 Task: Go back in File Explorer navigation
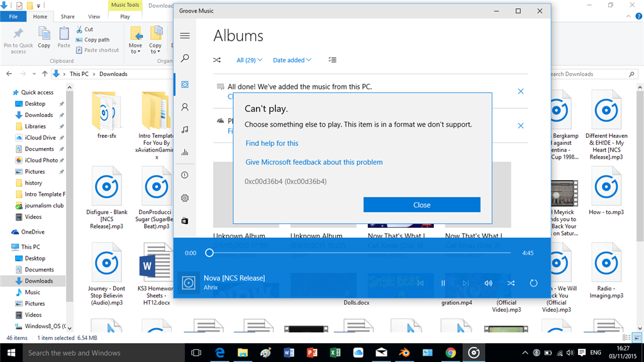pos(9,74)
